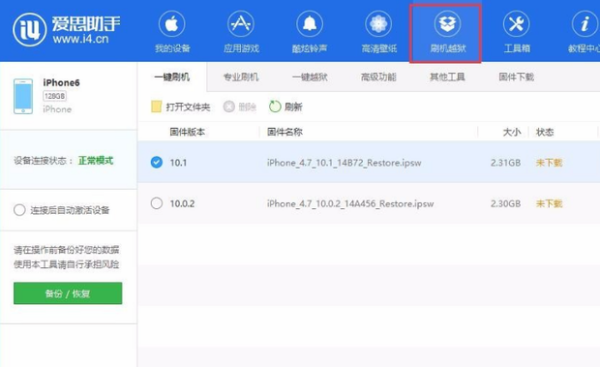Screen dimensions: 600x367
Task: Toggle 连接后自动激活设备 option
Action: click(20, 210)
